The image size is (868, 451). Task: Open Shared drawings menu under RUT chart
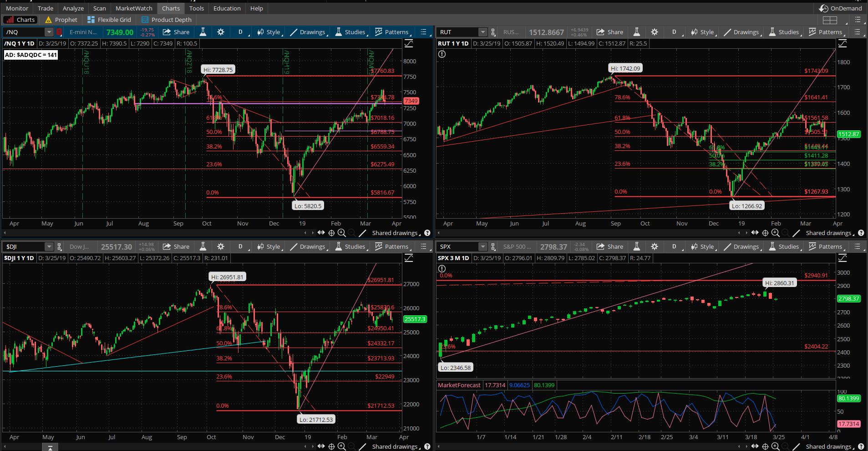[x=829, y=233]
